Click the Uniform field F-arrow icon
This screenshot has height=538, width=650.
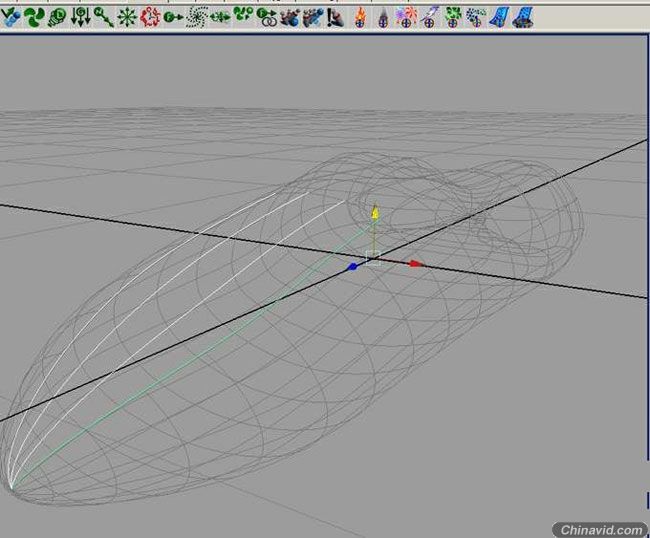(173, 17)
